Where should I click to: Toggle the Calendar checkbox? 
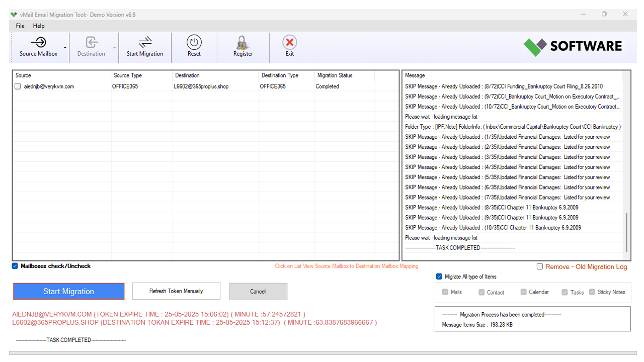[x=524, y=292]
